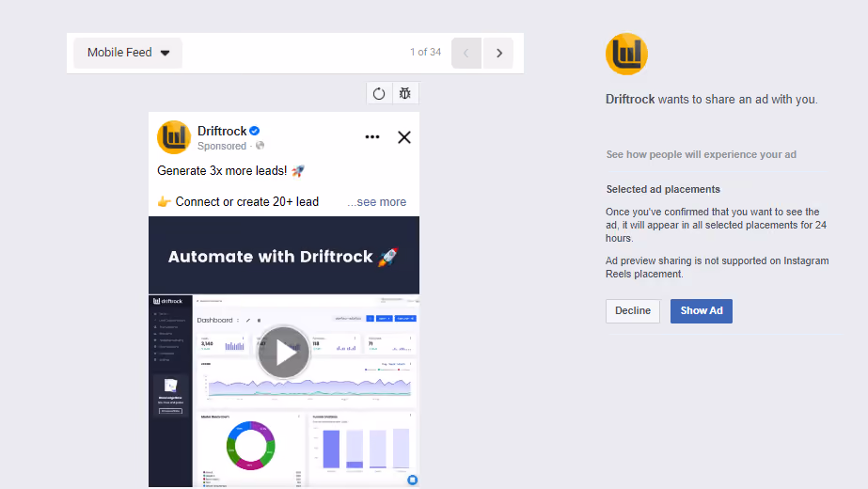Click the Sponsored label

point(221,146)
